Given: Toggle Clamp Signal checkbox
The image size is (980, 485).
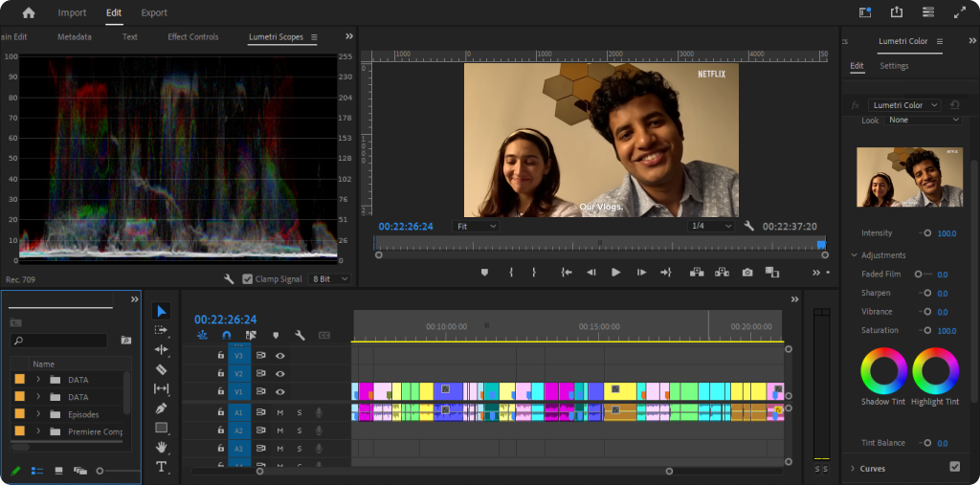Looking at the screenshot, I should click(248, 278).
